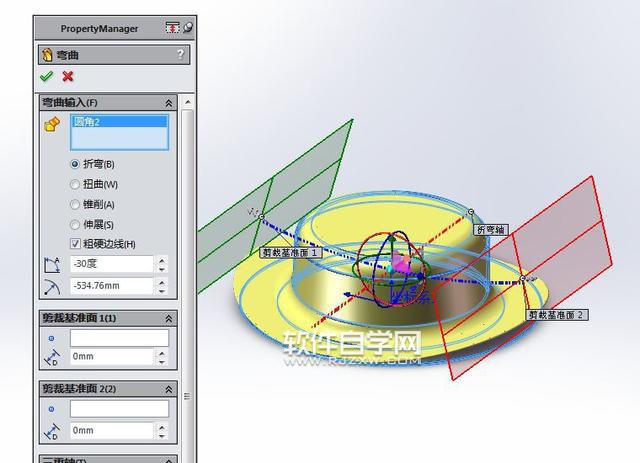This screenshot has width=640, height=463.
Task: Click the 剪裁基准面 1 label in viewport
Action: point(291,253)
